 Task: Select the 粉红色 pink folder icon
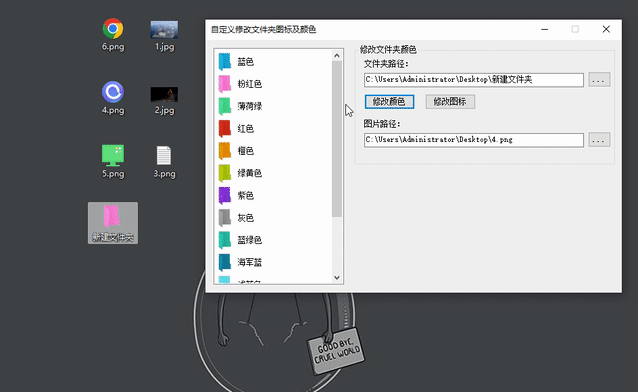225,84
